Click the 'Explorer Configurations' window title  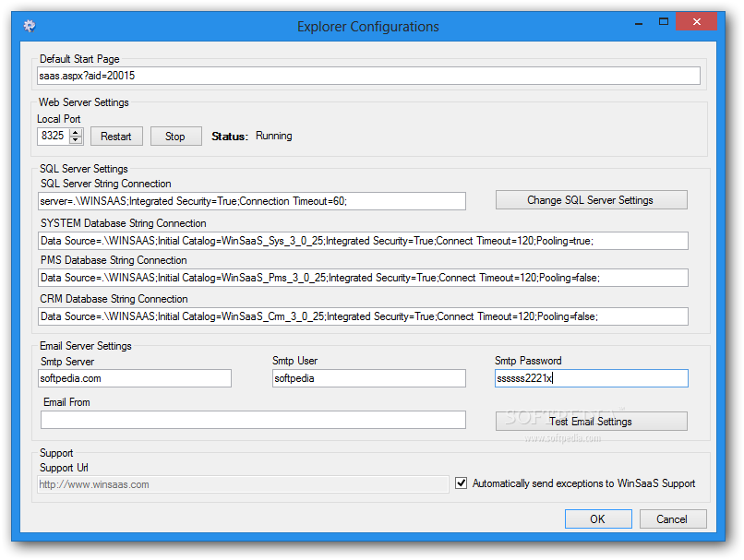coord(368,27)
